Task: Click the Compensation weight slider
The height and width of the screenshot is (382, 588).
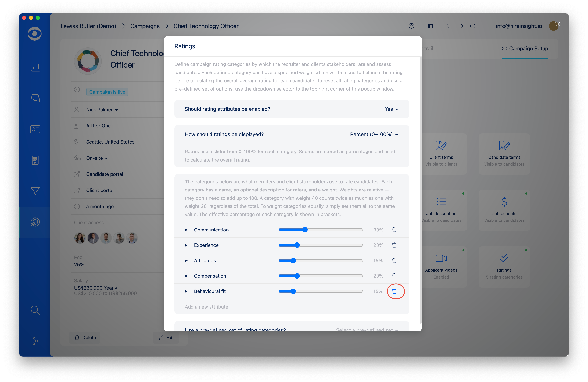Action: point(320,276)
